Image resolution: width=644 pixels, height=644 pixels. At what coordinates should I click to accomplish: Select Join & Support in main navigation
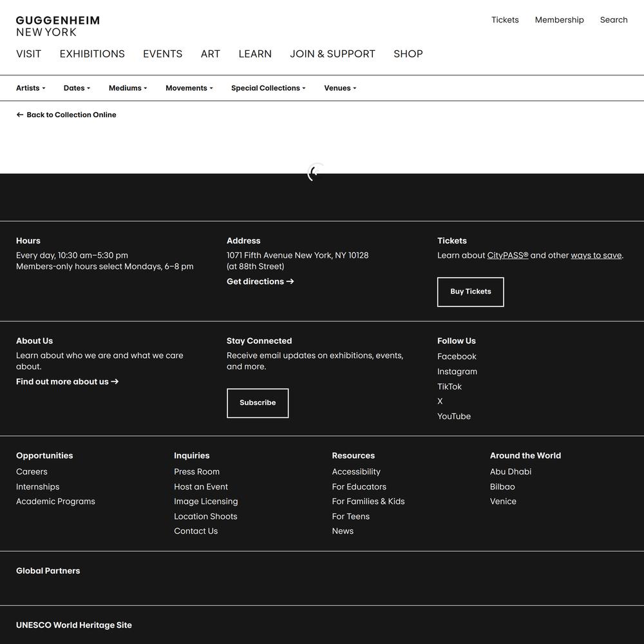tap(332, 54)
